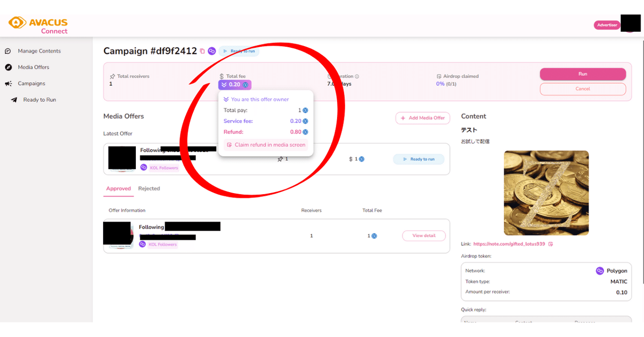Copy the content link with the copy icon
The image size is (644, 337).
pyautogui.click(x=551, y=244)
